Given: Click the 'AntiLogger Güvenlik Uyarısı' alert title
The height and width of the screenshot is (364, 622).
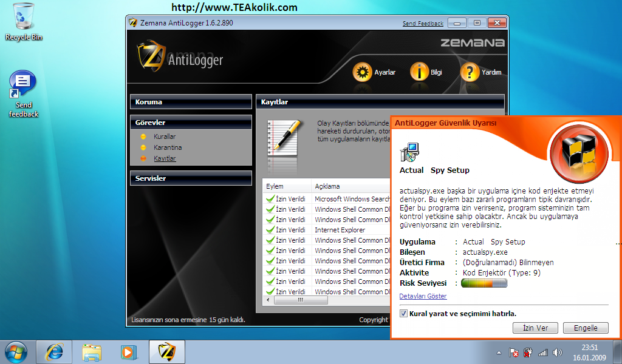Looking at the screenshot, I should pyautogui.click(x=445, y=123).
